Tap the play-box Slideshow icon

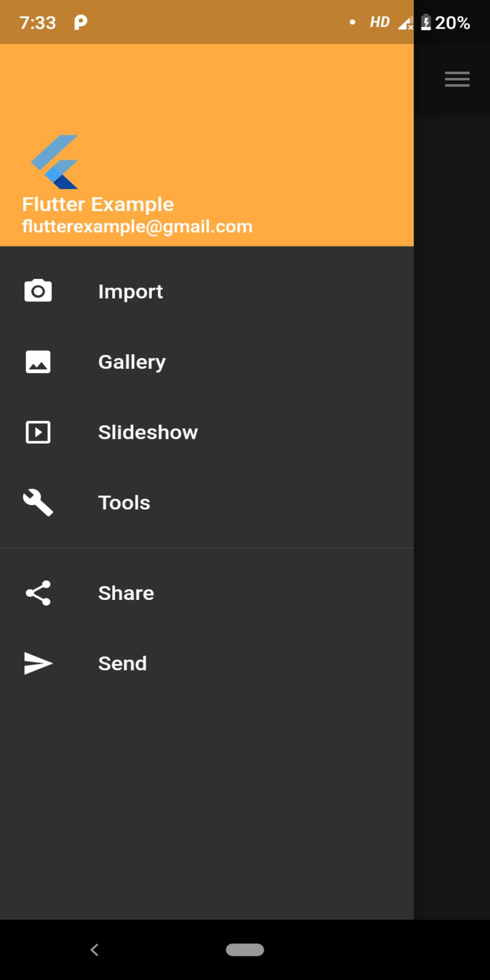[38, 432]
